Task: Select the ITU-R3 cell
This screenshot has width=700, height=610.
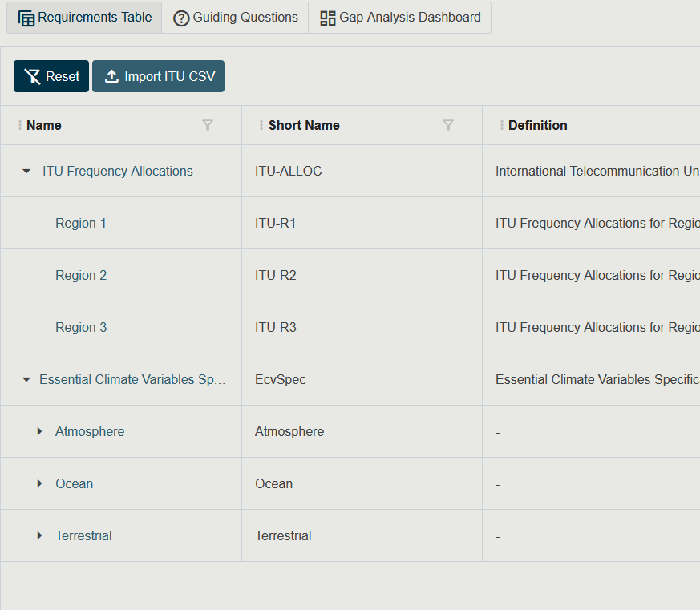Action: (x=362, y=327)
